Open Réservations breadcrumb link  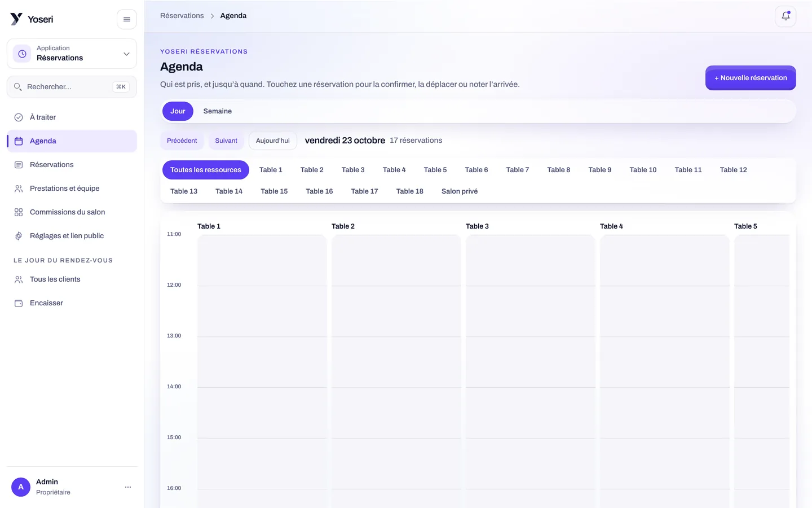182,16
